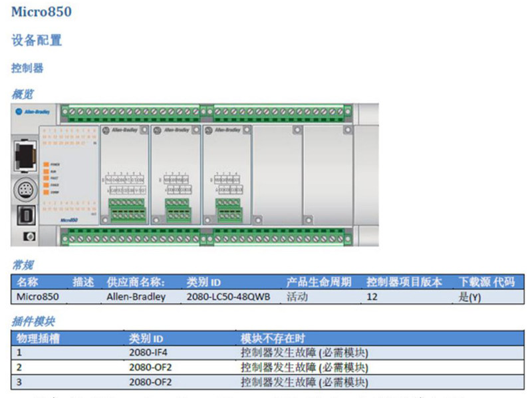This screenshot has height=398, width=532.
Task: Select the third plug-in module in the image
Action: coord(227,174)
